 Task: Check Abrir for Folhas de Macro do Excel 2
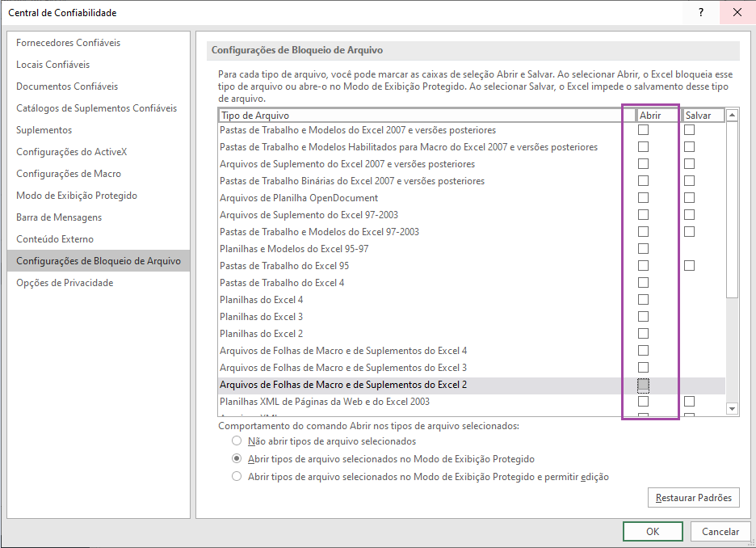[643, 385]
